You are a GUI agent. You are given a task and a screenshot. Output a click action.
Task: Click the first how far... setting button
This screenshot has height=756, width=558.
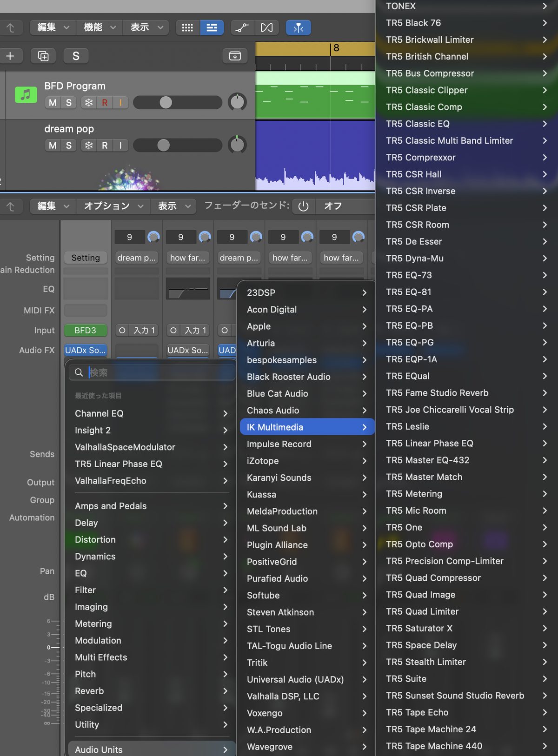(x=188, y=258)
